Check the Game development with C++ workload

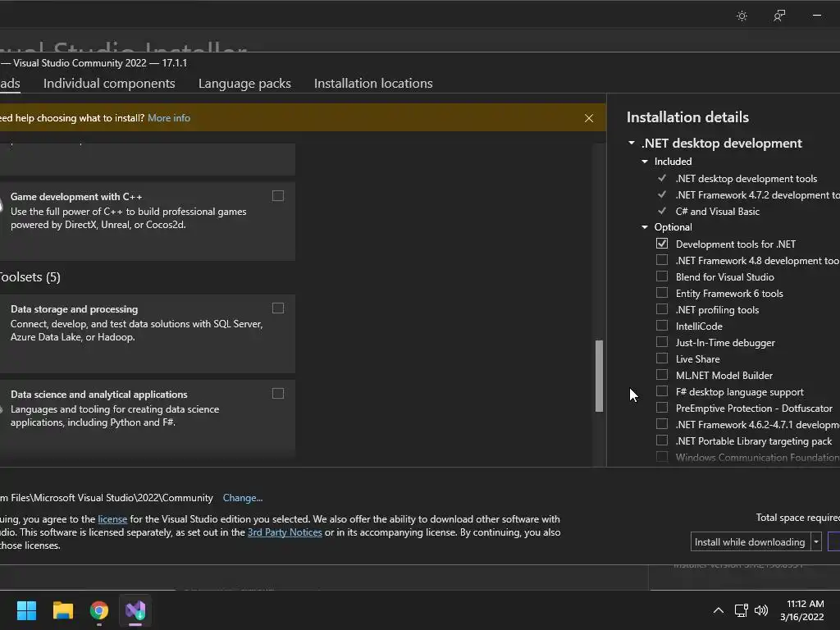coord(278,196)
